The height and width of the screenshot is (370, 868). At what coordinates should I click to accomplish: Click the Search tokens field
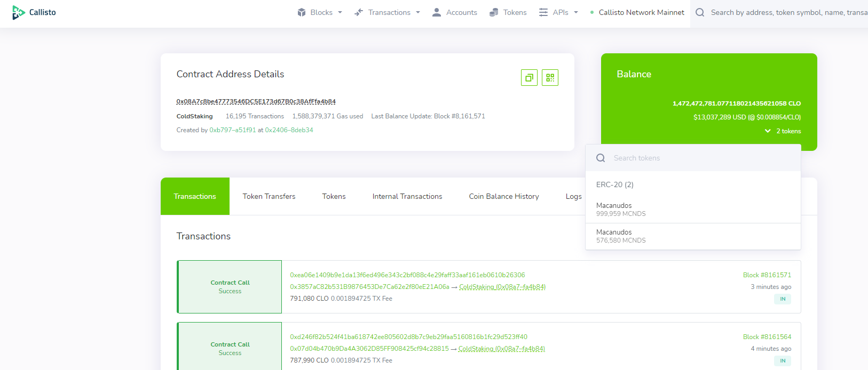tap(693, 158)
